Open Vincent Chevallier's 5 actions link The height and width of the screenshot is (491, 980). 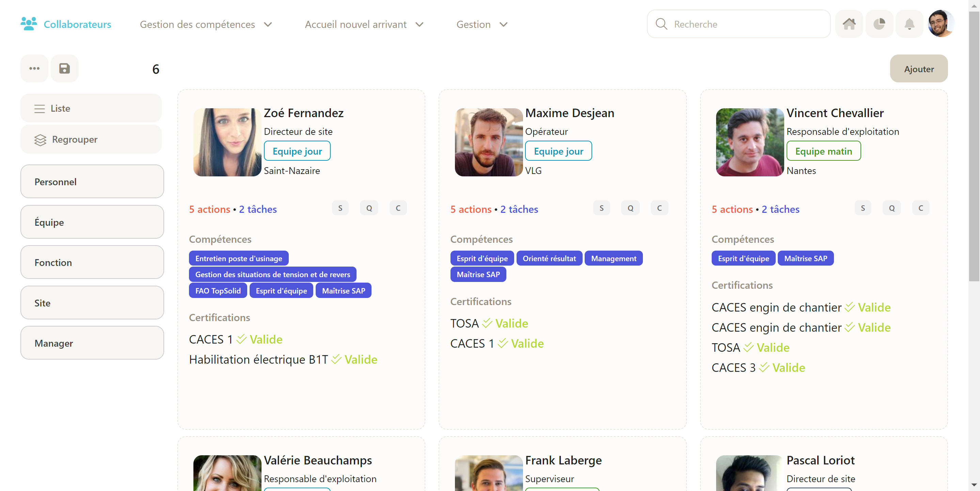pos(732,209)
